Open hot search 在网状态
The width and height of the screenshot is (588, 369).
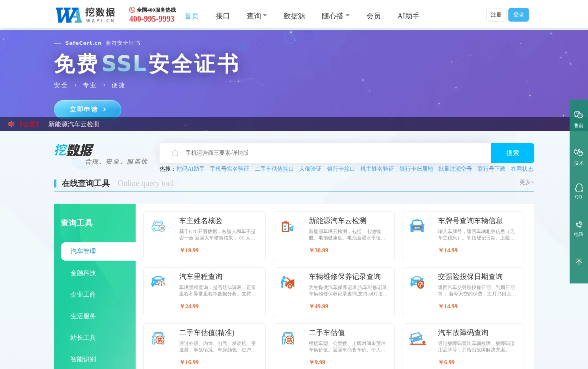click(x=522, y=169)
